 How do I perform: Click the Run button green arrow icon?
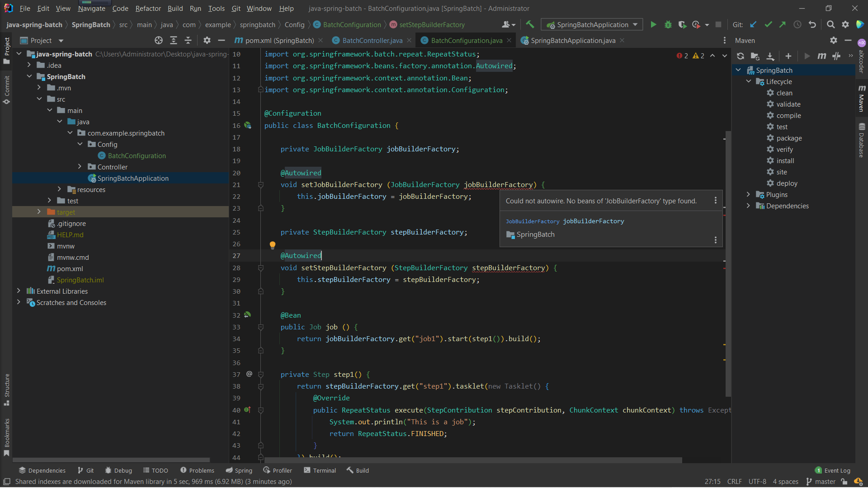tap(653, 24)
